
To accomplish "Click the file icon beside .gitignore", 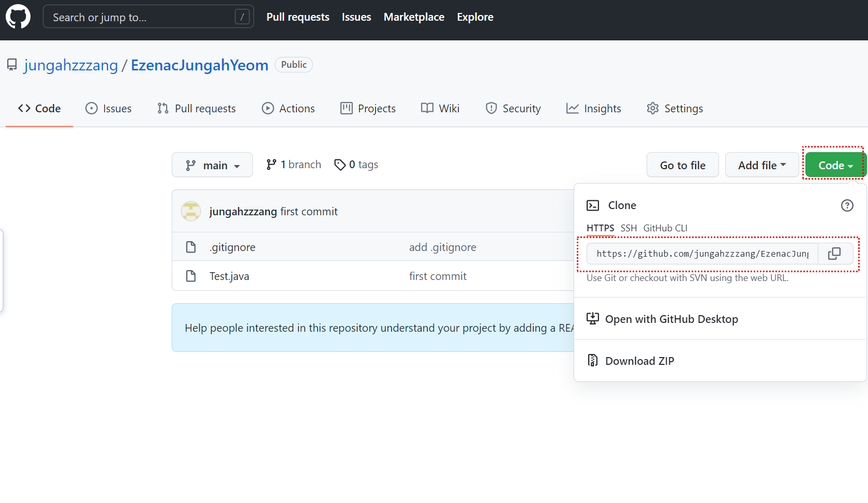I will click(191, 247).
